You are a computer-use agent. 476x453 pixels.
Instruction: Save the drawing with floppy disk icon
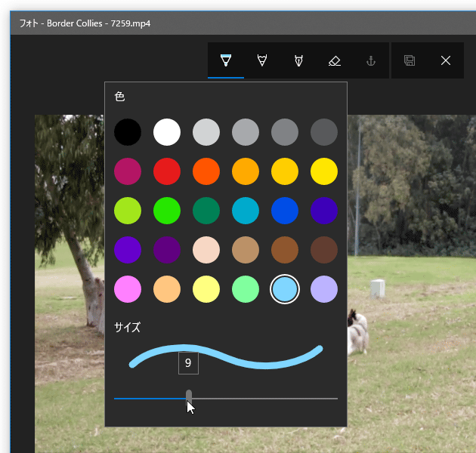click(x=410, y=60)
